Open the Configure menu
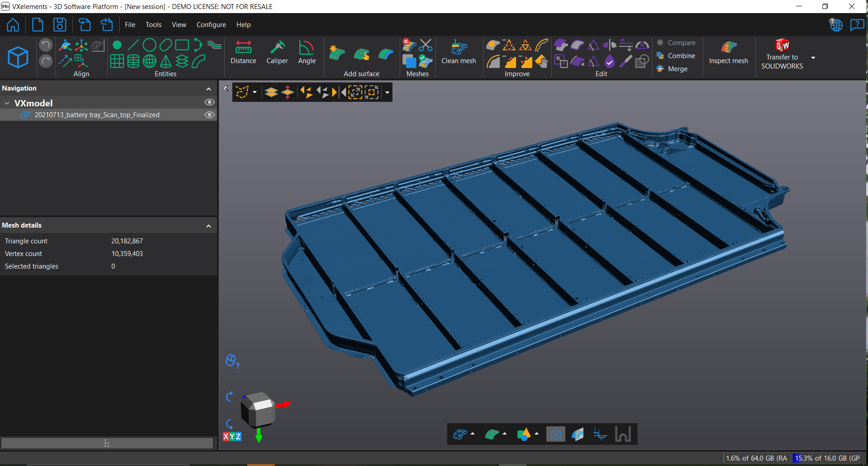The width and height of the screenshot is (868, 466). pos(211,24)
